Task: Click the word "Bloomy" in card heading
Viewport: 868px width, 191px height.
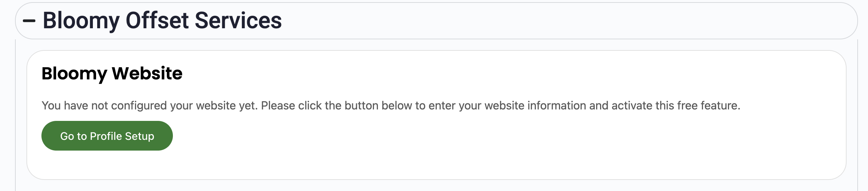Action: [x=74, y=73]
